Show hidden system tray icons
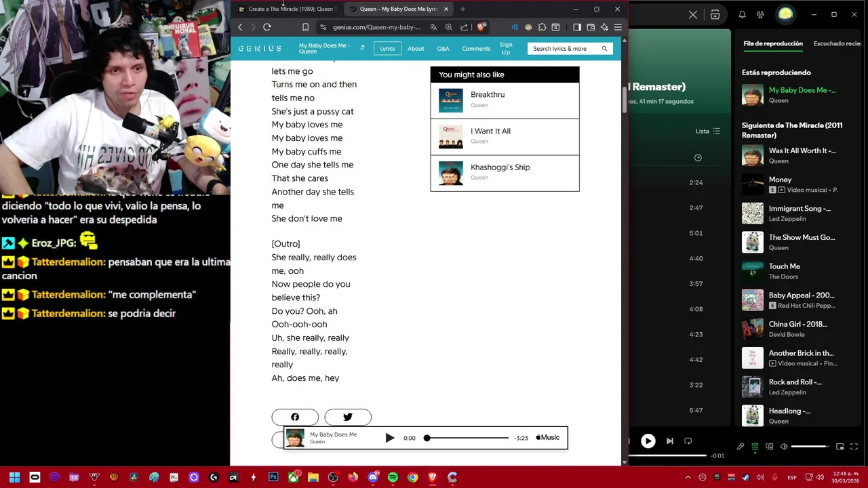Viewport: 868px width, 488px height. (688, 478)
